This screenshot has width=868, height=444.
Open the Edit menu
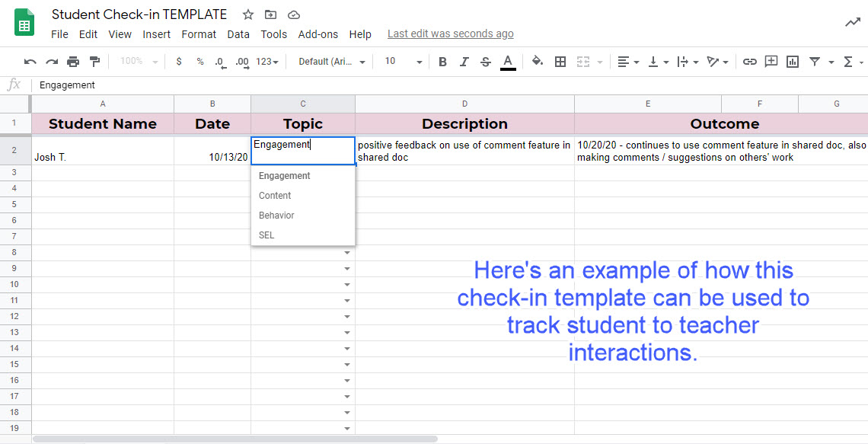click(x=88, y=34)
